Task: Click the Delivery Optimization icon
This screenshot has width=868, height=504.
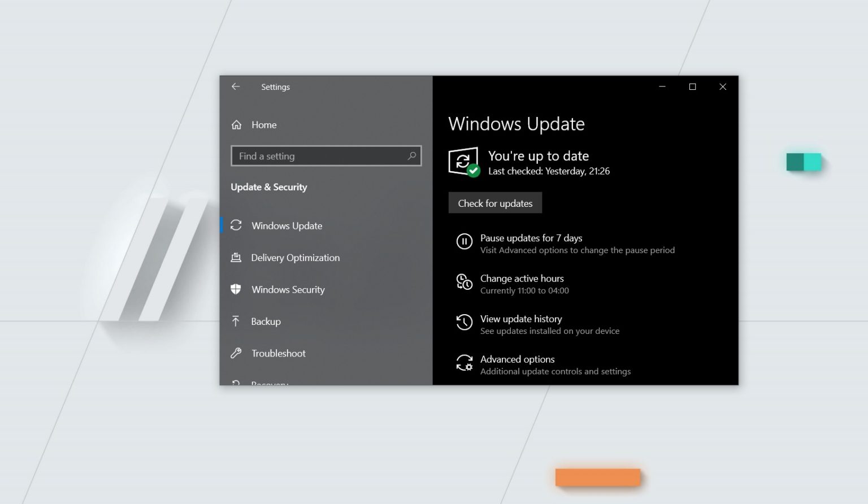Action: point(236,258)
